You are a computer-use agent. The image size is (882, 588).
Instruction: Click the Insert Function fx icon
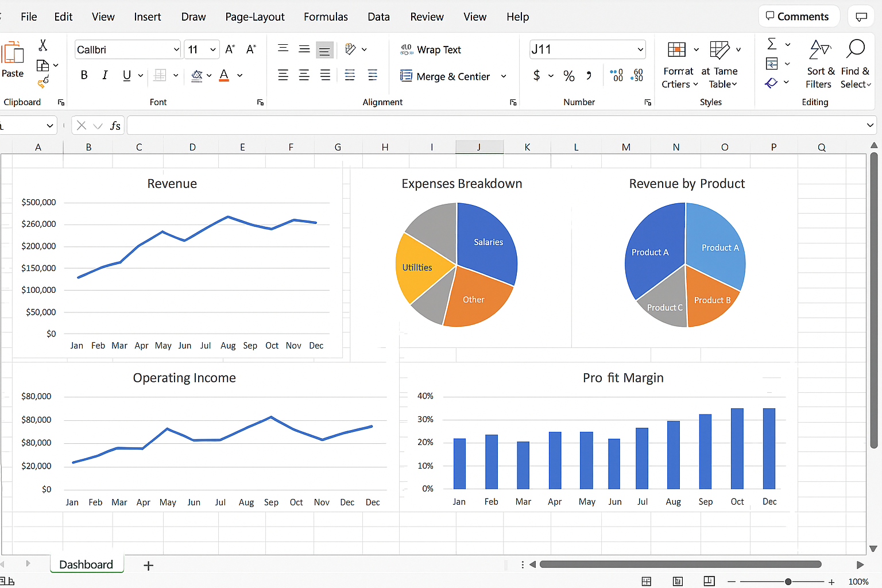(115, 125)
